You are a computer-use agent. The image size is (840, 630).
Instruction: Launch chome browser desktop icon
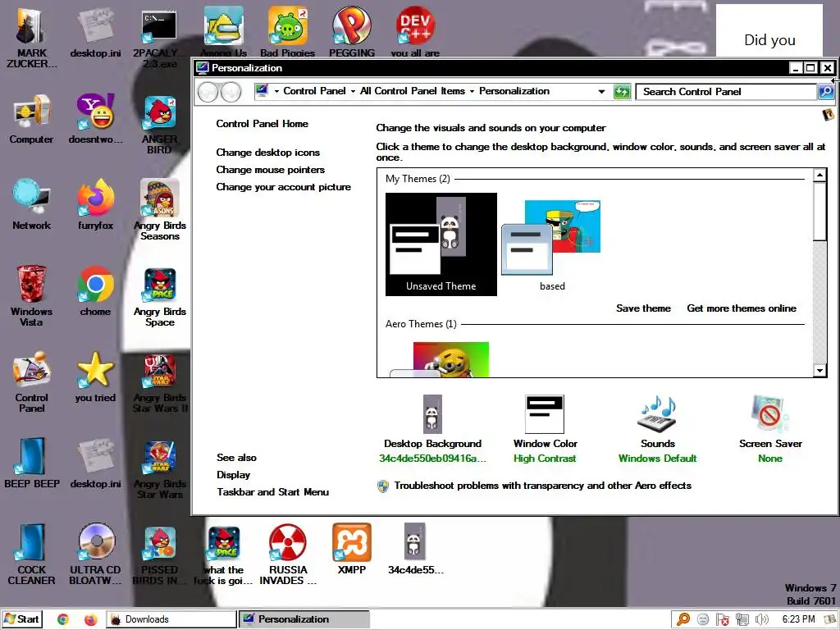tap(95, 291)
